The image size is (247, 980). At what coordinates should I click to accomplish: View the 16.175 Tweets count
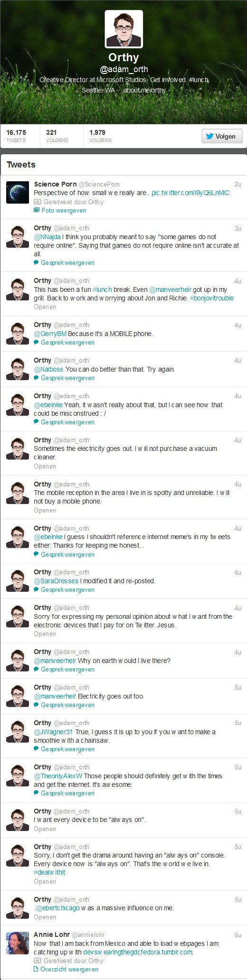tap(16, 136)
